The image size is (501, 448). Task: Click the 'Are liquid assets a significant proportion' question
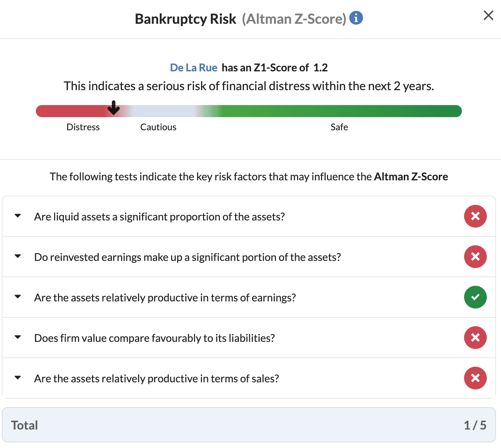point(159,217)
